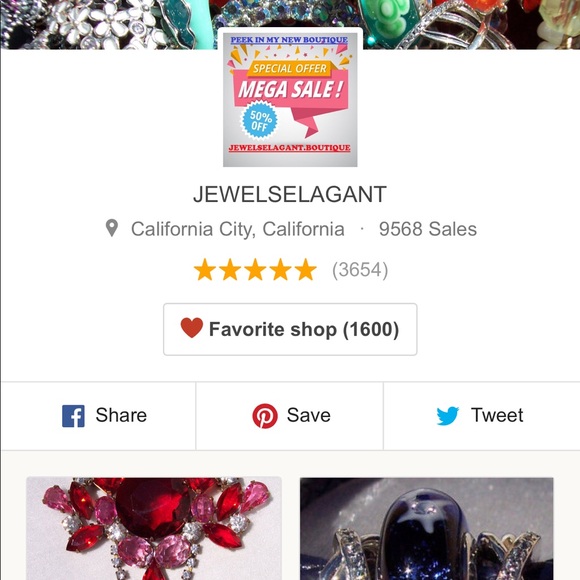Viewport: 580px width, 580px height.
Task: Click the 9568 Sales text
Action: (428, 229)
